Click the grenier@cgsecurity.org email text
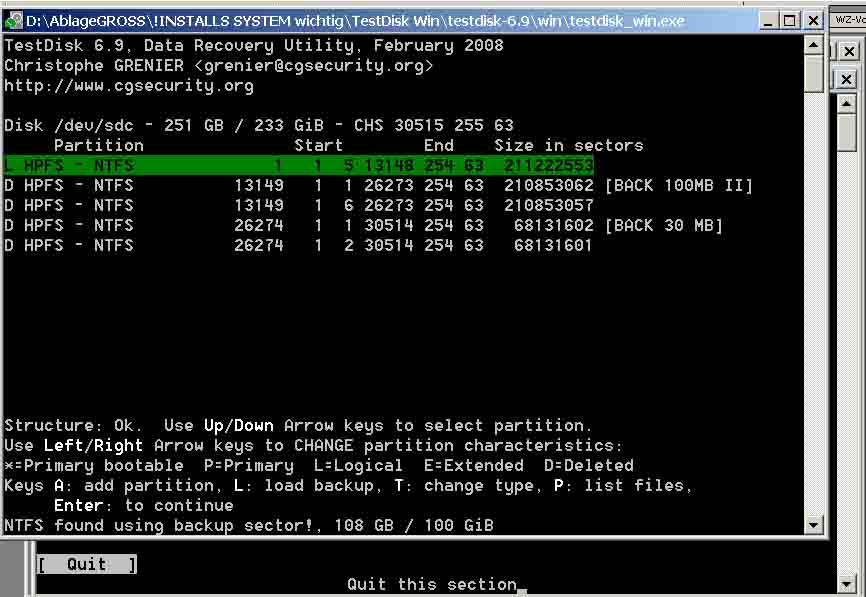This screenshot has width=866, height=597. (314, 66)
